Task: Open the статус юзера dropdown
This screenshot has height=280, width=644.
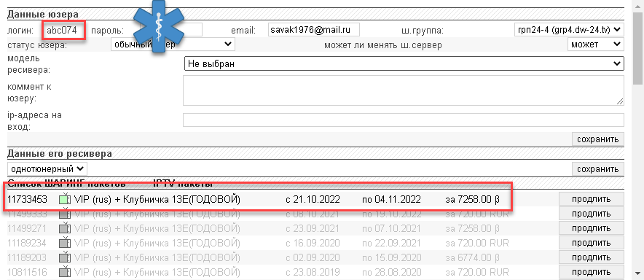Action: click(173, 44)
